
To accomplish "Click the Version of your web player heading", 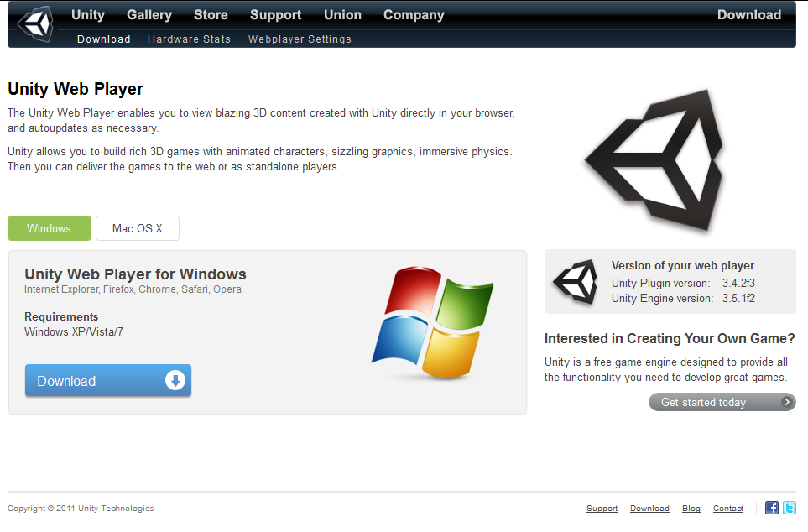I will pyautogui.click(x=683, y=265).
